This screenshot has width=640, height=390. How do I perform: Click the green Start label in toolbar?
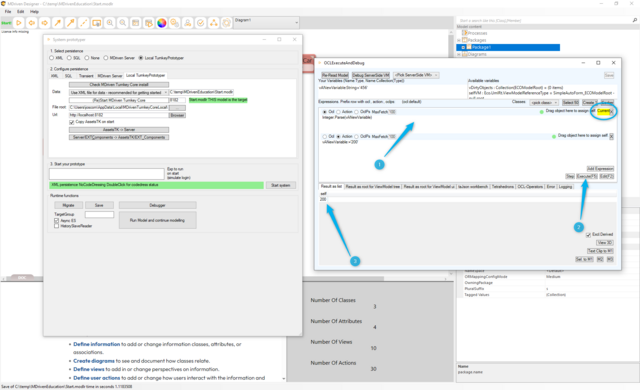click(6, 23)
